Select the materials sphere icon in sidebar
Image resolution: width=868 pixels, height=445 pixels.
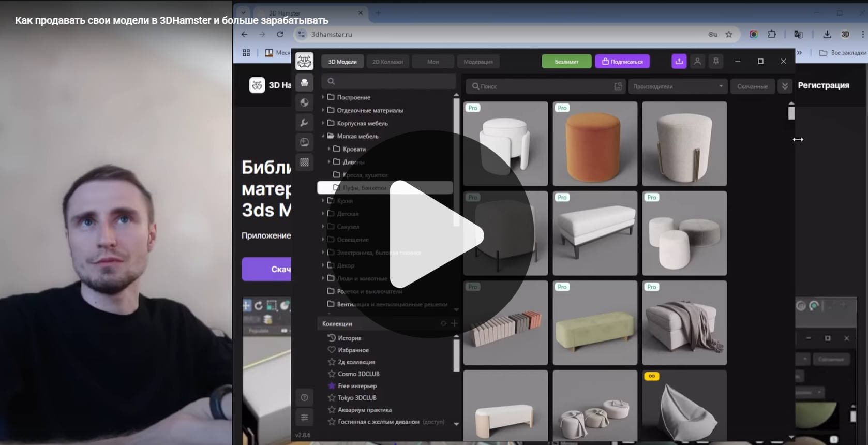pyautogui.click(x=304, y=102)
